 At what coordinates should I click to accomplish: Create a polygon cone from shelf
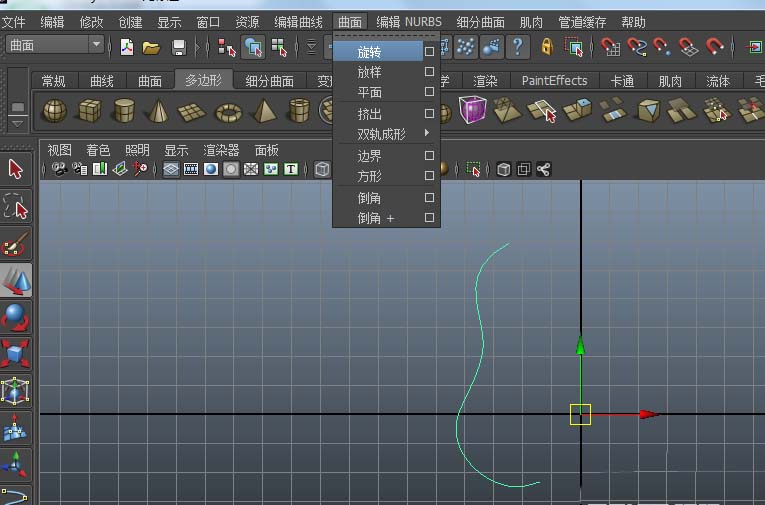tap(158, 111)
